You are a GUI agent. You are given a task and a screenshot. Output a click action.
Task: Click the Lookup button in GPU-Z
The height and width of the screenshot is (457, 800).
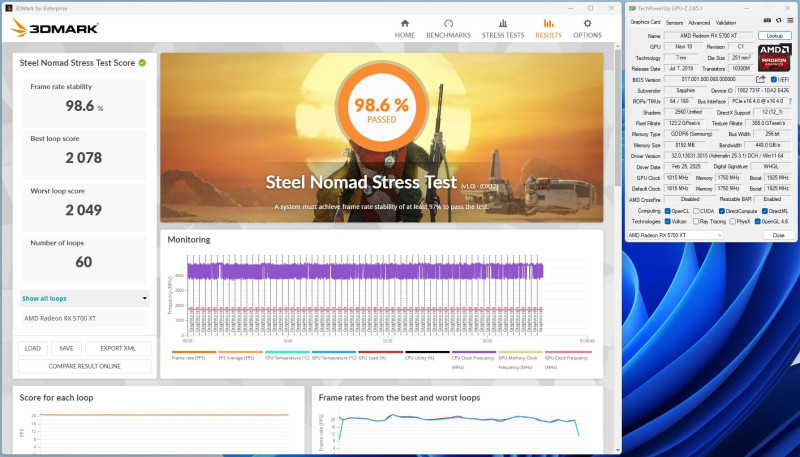click(x=774, y=36)
